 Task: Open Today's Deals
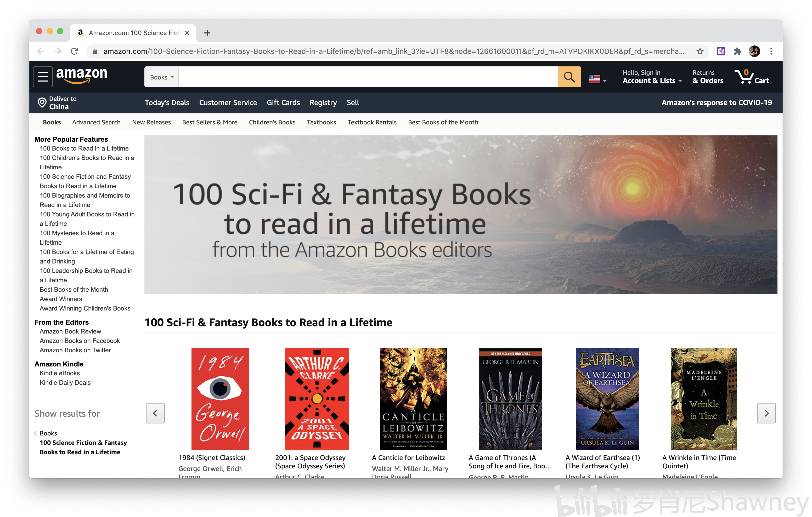167,102
